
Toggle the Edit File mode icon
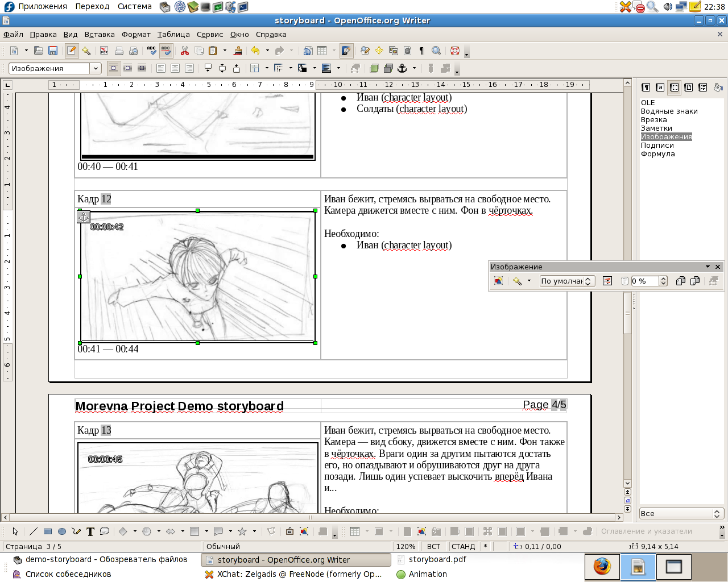click(x=71, y=51)
